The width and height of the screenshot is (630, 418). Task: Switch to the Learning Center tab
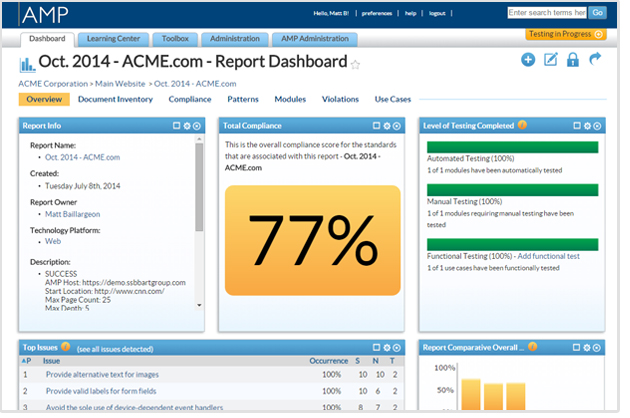click(x=113, y=39)
